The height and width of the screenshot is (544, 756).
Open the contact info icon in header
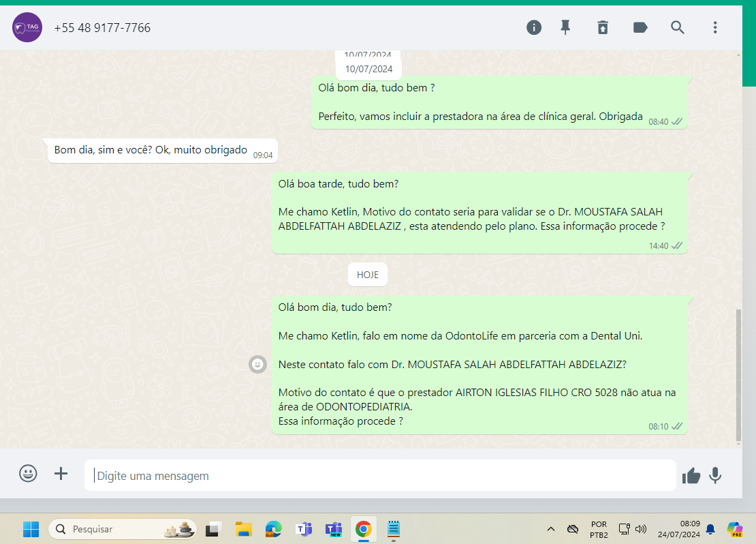pos(534,27)
